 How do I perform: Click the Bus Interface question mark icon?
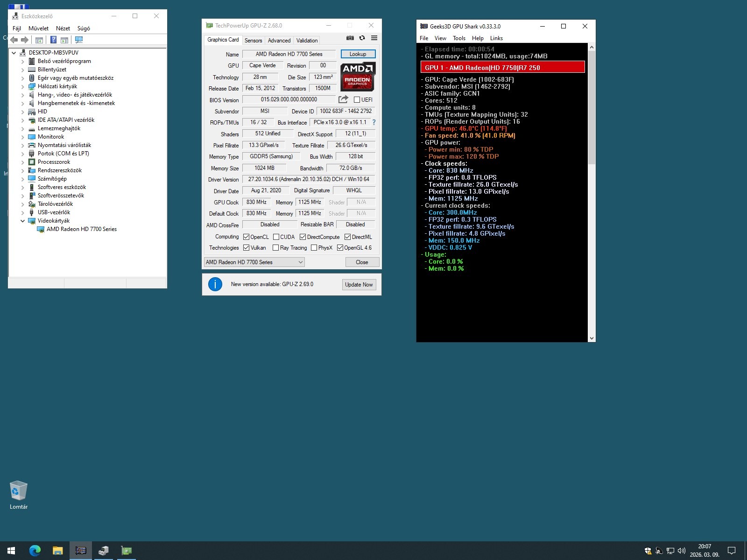[x=373, y=122]
